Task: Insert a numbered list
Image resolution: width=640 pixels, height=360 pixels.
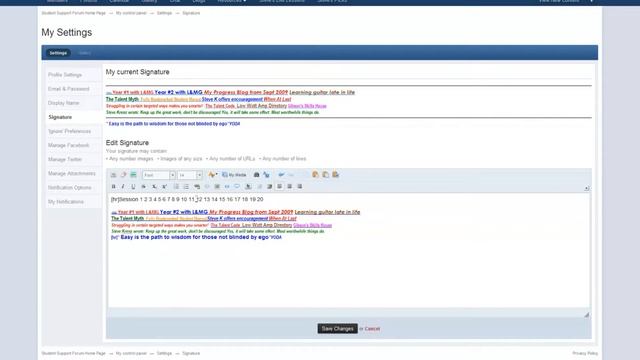Action: 186,187
